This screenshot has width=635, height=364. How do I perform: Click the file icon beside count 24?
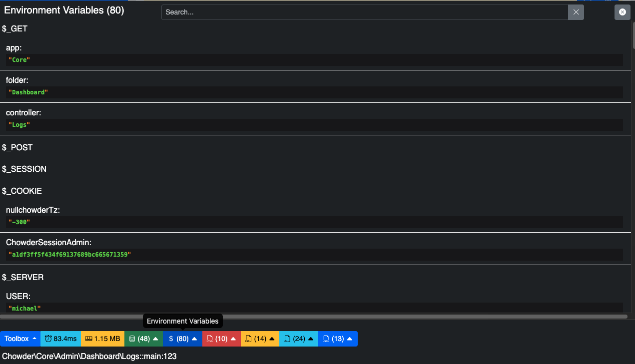point(287,339)
